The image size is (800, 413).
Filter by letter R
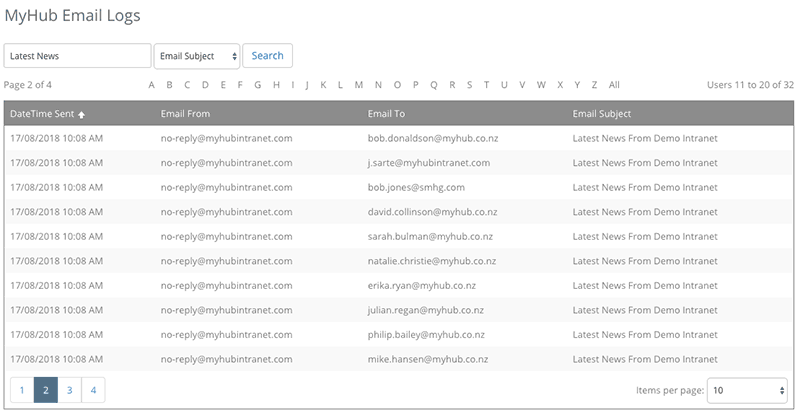tap(452, 85)
